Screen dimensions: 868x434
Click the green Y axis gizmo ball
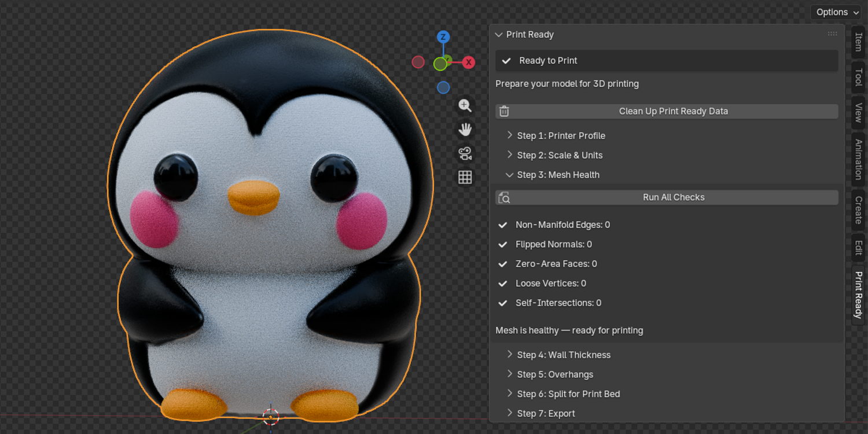pos(440,64)
